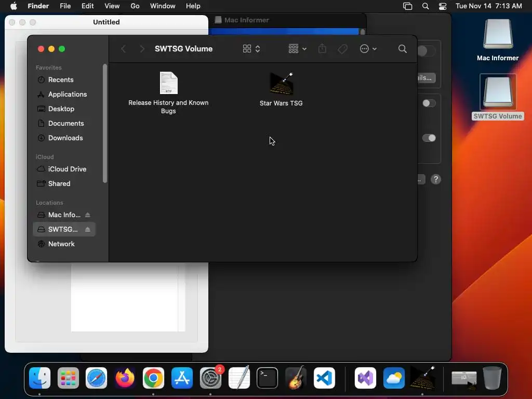Viewport: 532px width, 399px height.
Task: Launch Firefox from the Dock
Action: click(x=125, y=378)
